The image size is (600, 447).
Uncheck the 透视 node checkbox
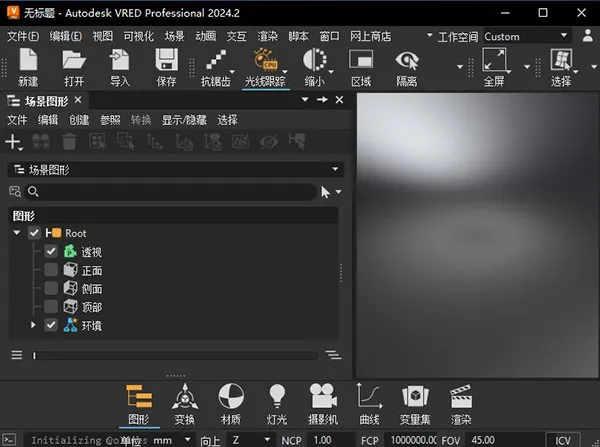tap(51, 252)
